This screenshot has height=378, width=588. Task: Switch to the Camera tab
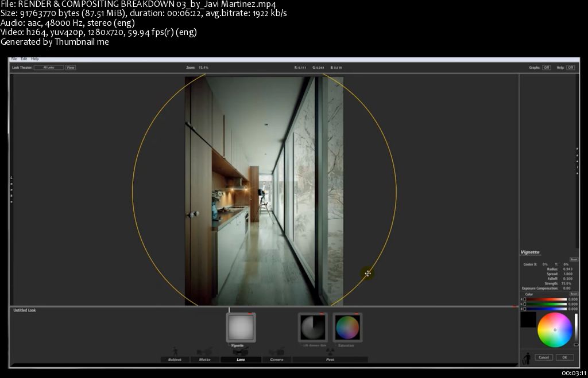pos(276,359)
